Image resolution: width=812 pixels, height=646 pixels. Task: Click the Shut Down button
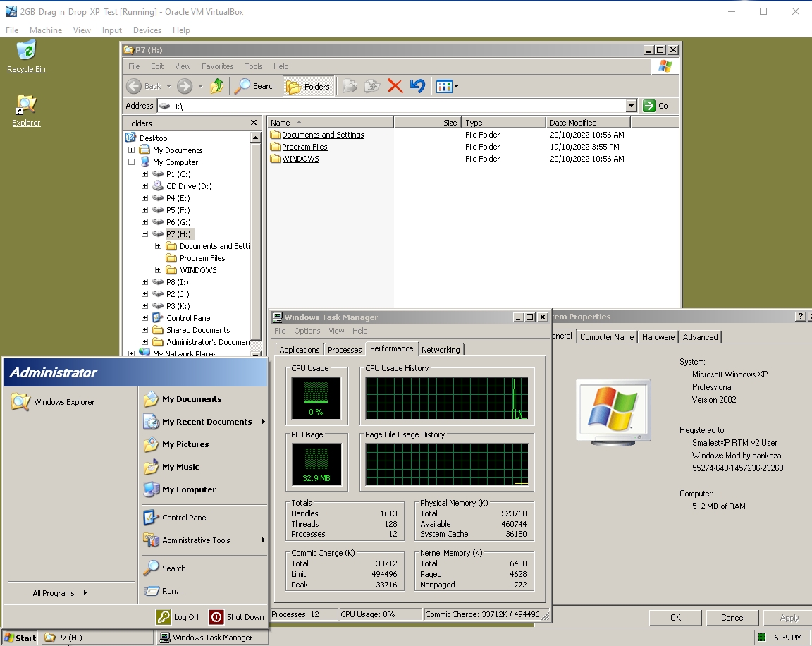[x=237, y=617]
